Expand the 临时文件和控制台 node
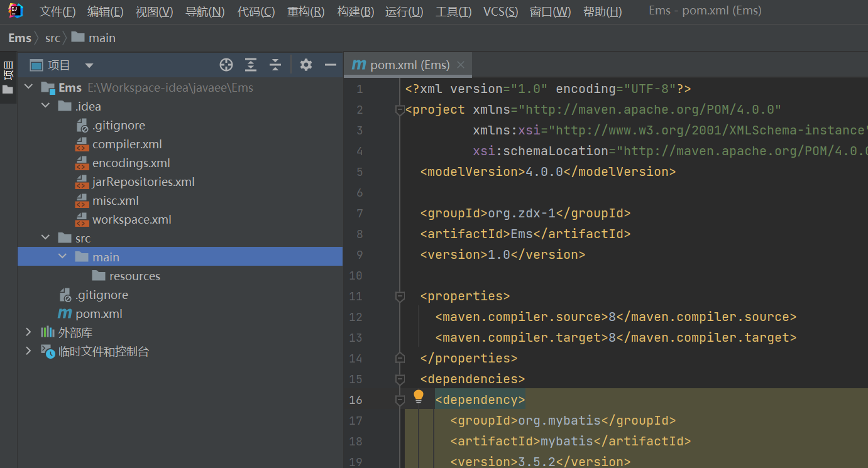 click(28, 351)
